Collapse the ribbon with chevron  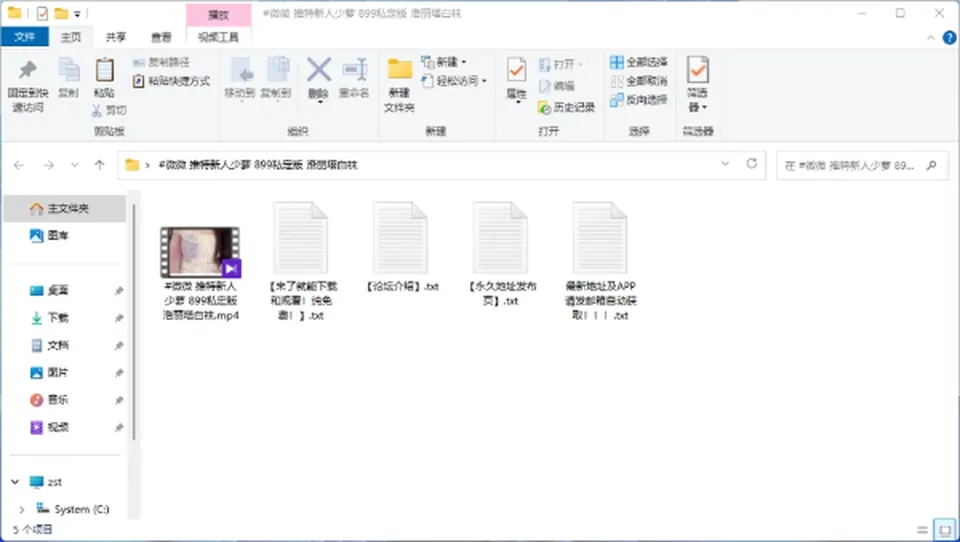pyautogui.click(x=931, y=38)
